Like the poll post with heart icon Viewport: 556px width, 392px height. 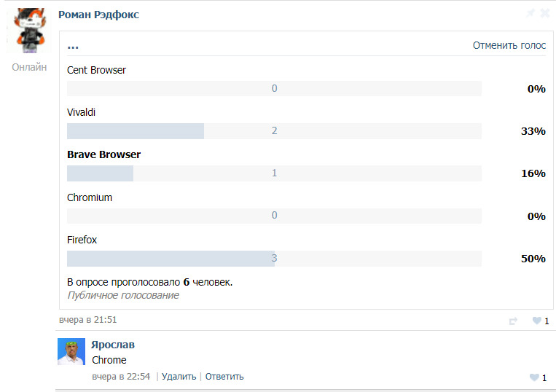[536, 321]
